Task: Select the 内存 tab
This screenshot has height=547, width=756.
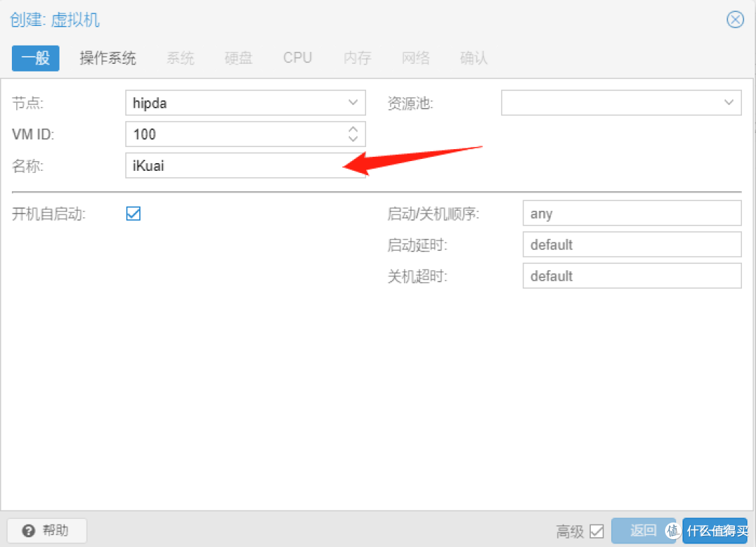Action: 357,59
